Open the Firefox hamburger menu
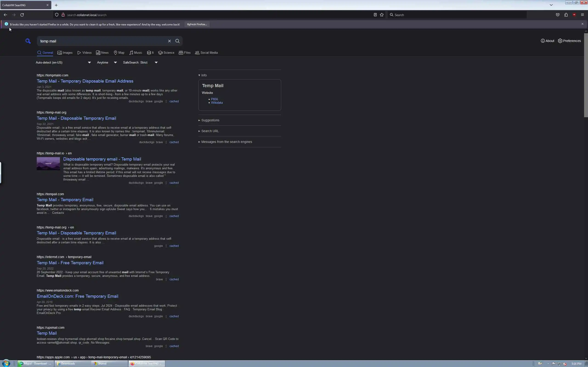This screenshot has height=367, width=588. coord(582,15)
